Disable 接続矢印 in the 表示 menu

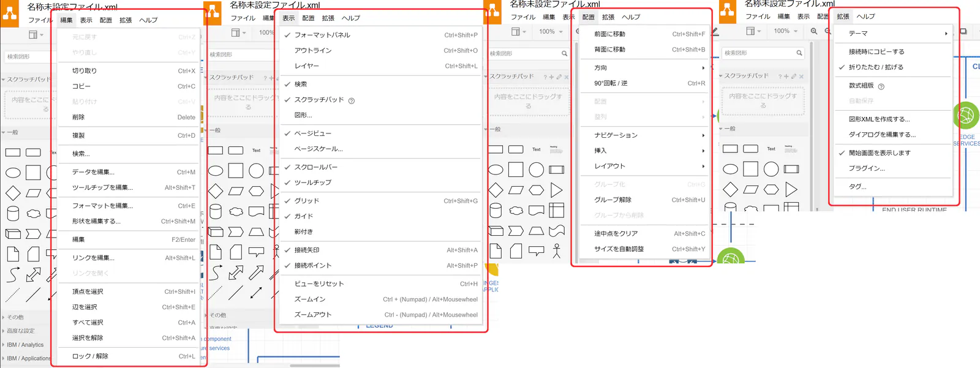pyautogui.click(x=380, y=250)
